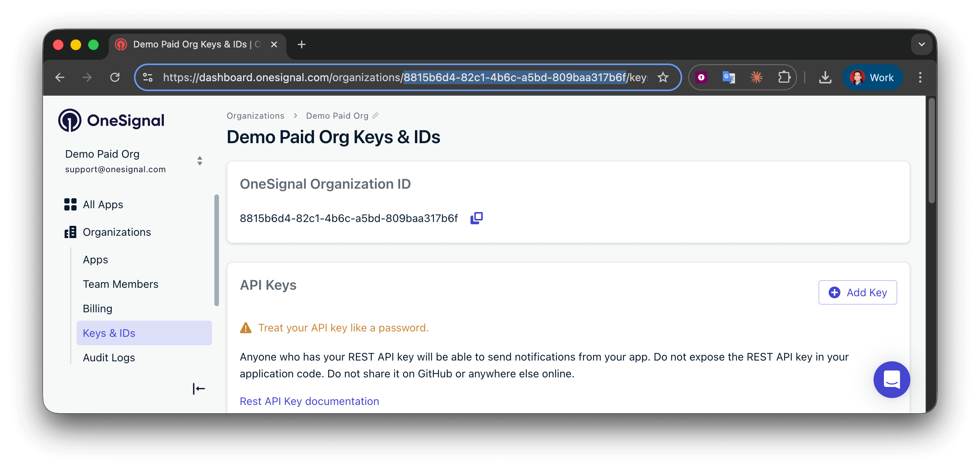Open the Google Translate extension
This screenshot has height=470, width=980.
(x=728, y=77)
